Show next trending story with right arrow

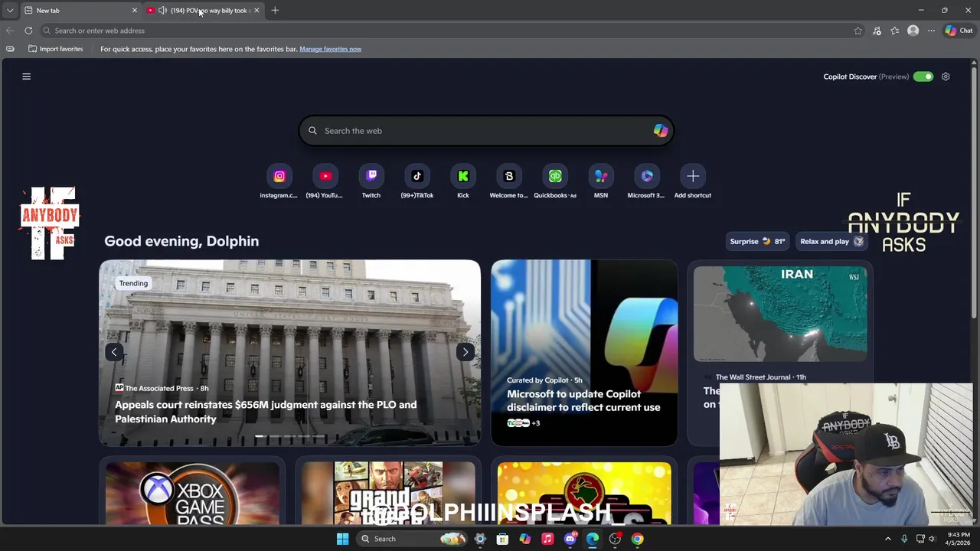point(465,352)
